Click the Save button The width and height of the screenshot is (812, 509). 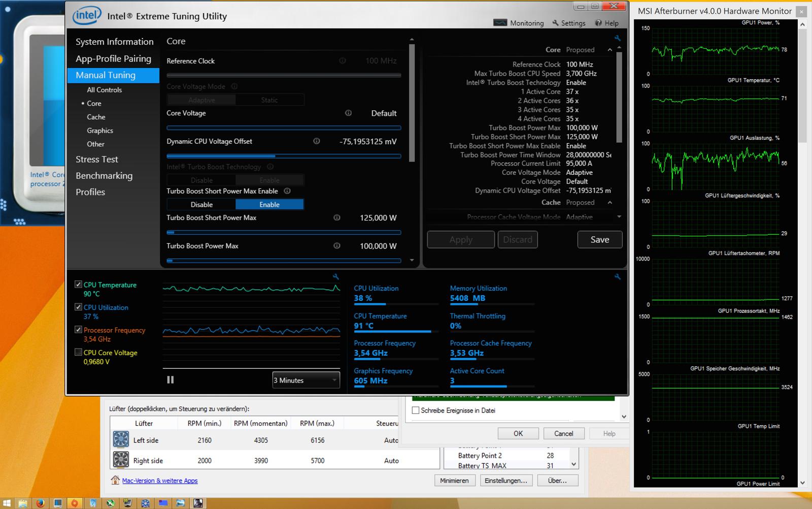point(600,239)
